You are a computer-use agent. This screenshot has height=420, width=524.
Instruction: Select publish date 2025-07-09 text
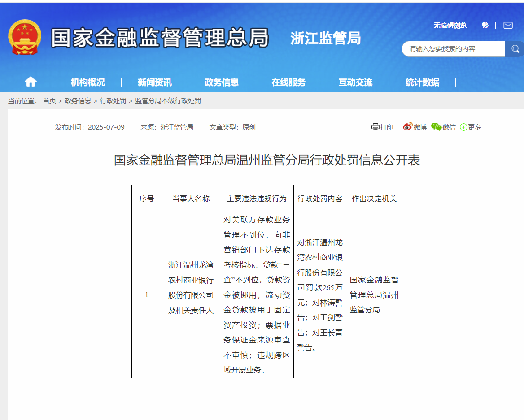[106, 127]
